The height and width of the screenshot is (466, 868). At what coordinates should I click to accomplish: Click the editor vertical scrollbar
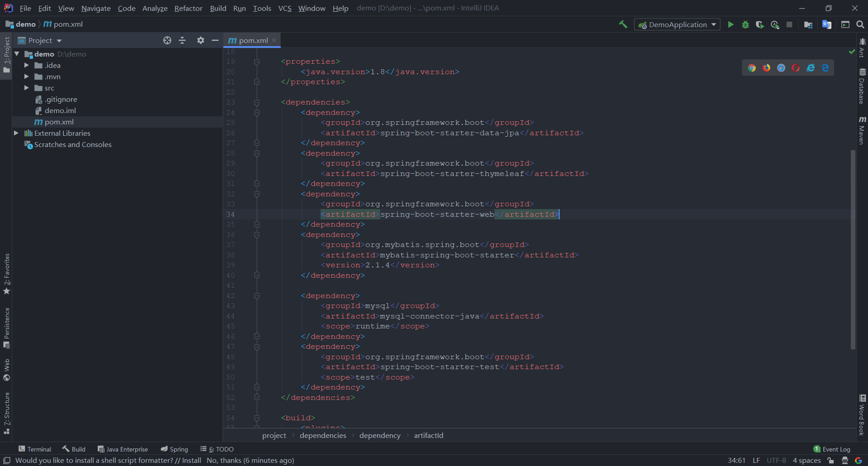click(853, 250)
